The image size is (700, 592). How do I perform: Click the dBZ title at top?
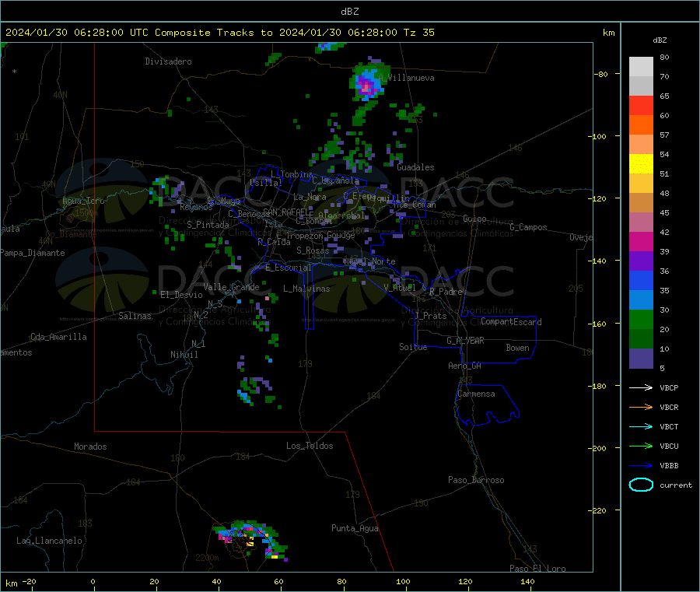349,12
